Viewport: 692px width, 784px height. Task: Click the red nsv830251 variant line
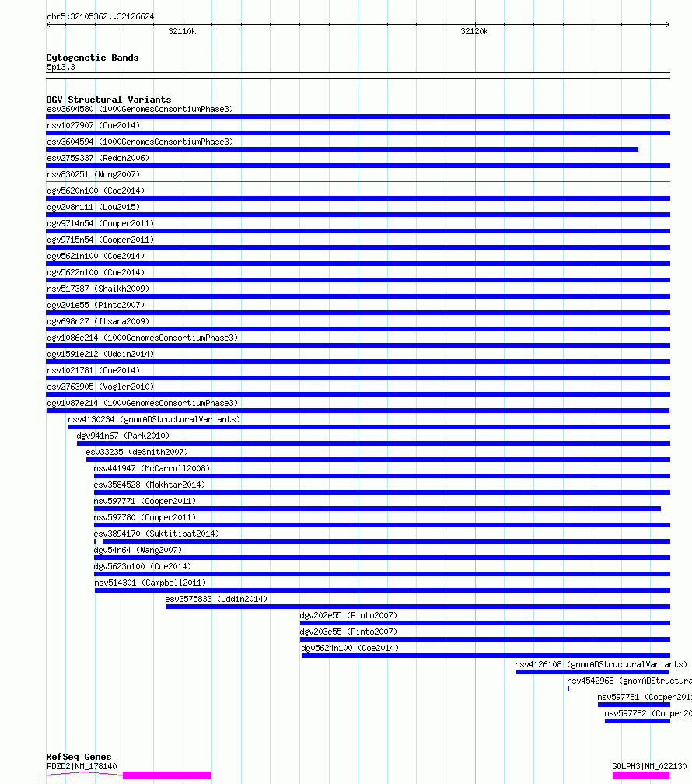[x=358, y=181]
